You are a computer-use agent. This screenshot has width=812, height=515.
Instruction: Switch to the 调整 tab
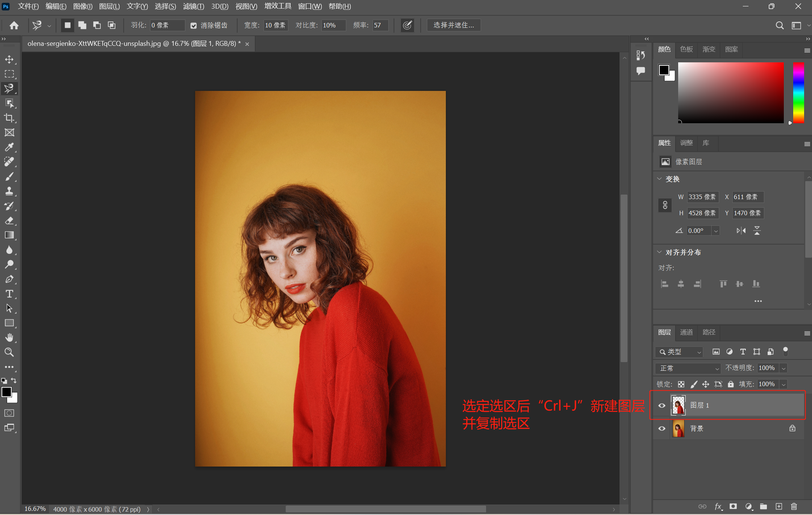[x=686, y=143]
